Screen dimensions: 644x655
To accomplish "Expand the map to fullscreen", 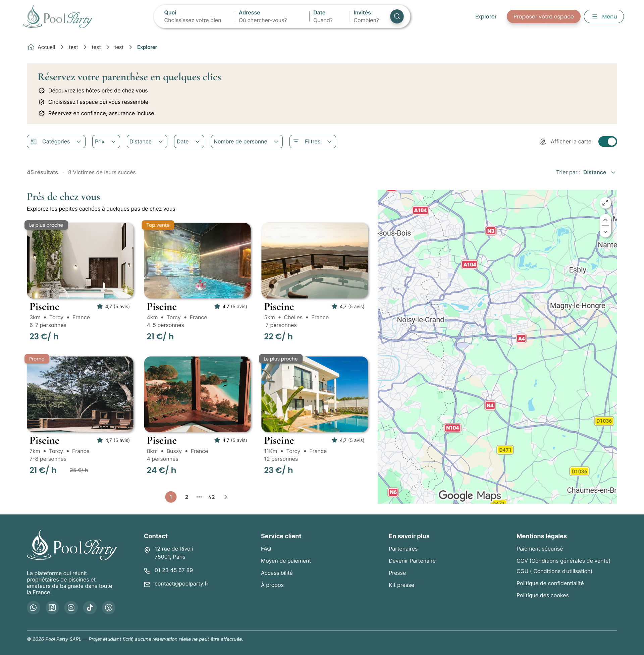I will point(605,203).
